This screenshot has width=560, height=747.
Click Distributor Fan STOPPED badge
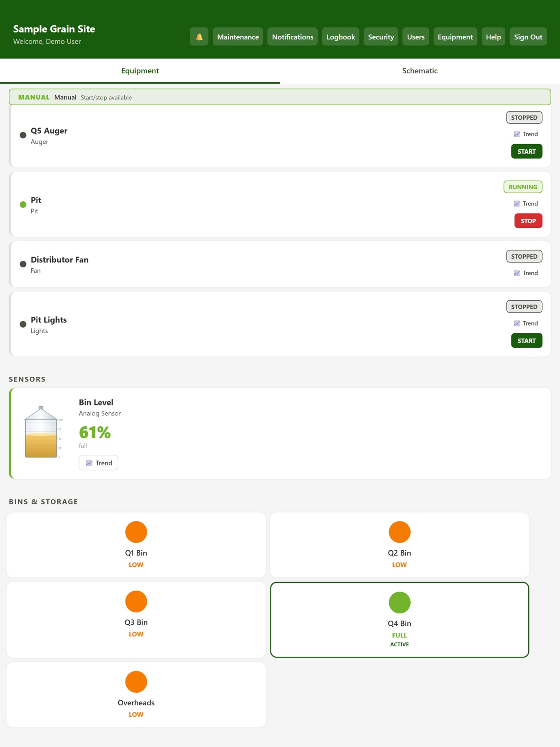[524, 257]
